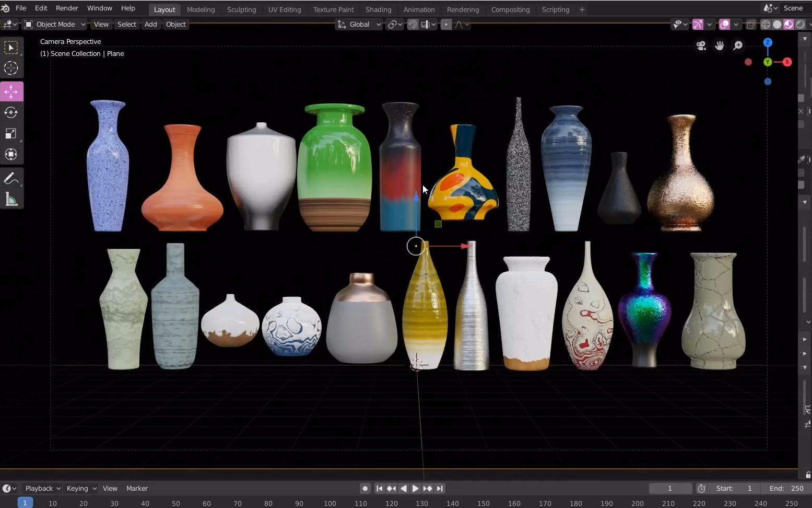Select the Measure tool
Screen dimensions: 812x508
(x=11, y=199)
